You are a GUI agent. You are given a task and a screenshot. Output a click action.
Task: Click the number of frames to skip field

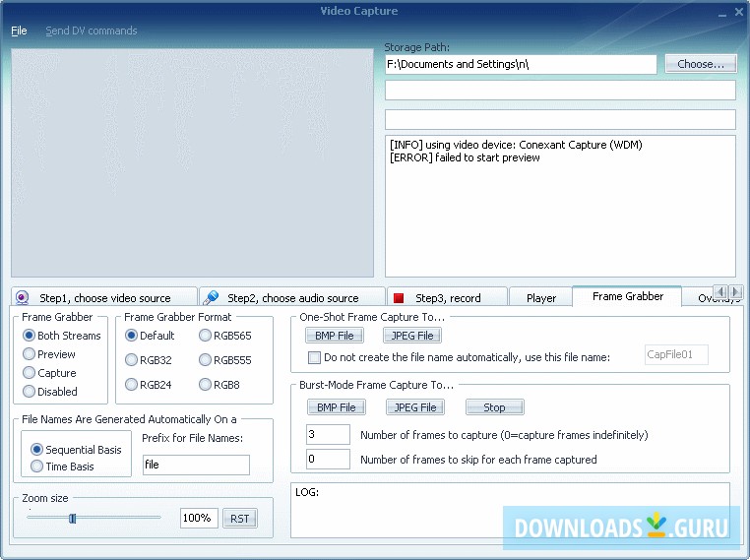[328, 459]
